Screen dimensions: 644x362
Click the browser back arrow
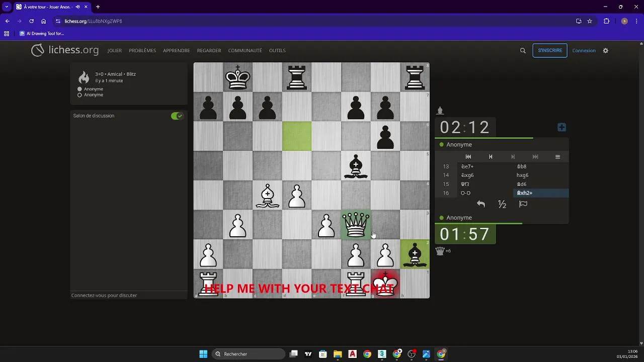7,21
